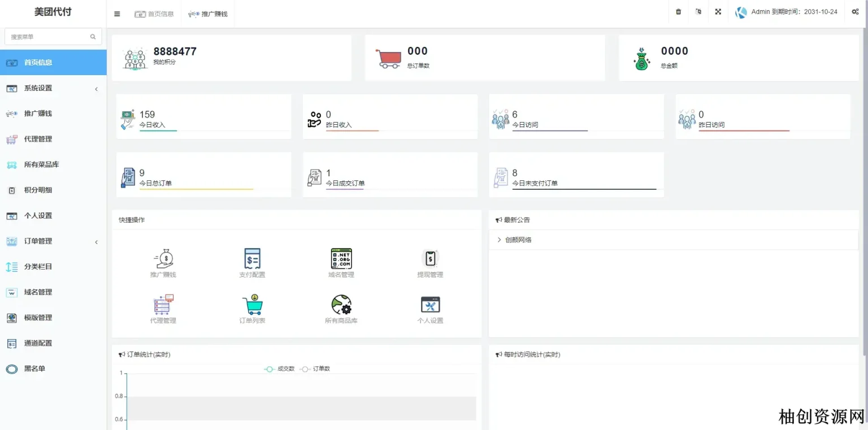Open 代理管理 quick action icon
The width and height of the screenshot is (868, 430).
pos(163,305)
